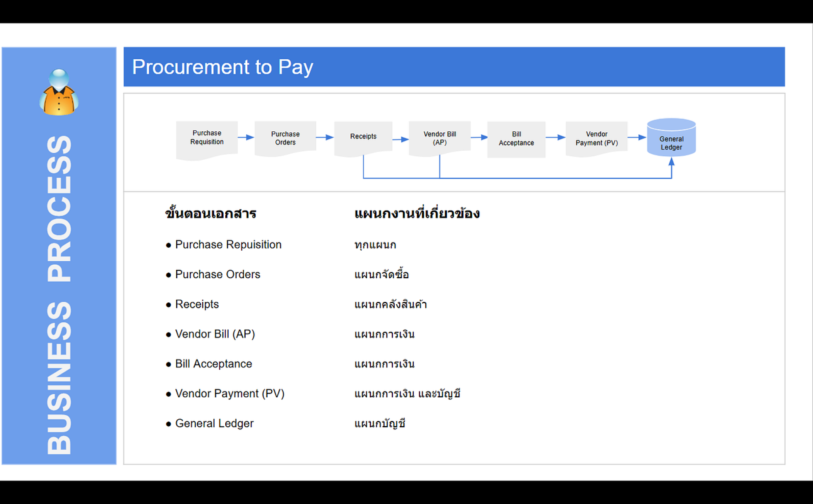The height and width of the screenshot is (504, 813).
Task: Select the Vendor Bill (AP) shape
Action: (x=440, y=138)
